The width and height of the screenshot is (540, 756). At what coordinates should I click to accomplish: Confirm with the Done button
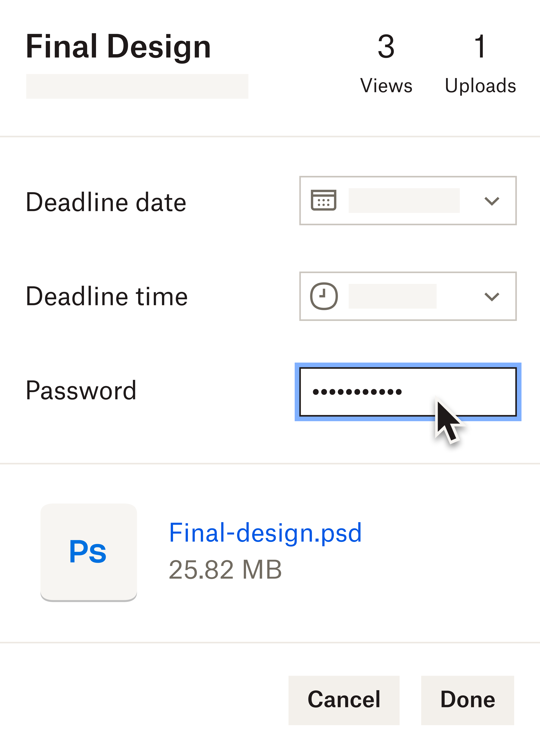click(467, 699)
